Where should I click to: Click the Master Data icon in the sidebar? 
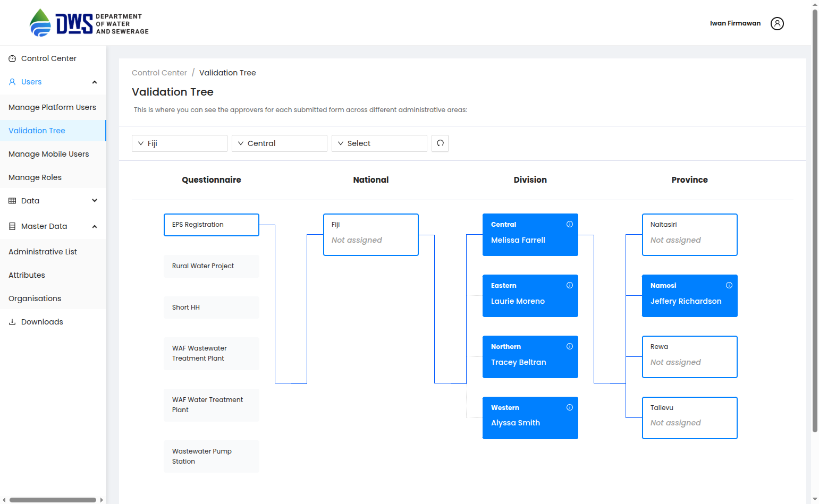pos(12,226)
